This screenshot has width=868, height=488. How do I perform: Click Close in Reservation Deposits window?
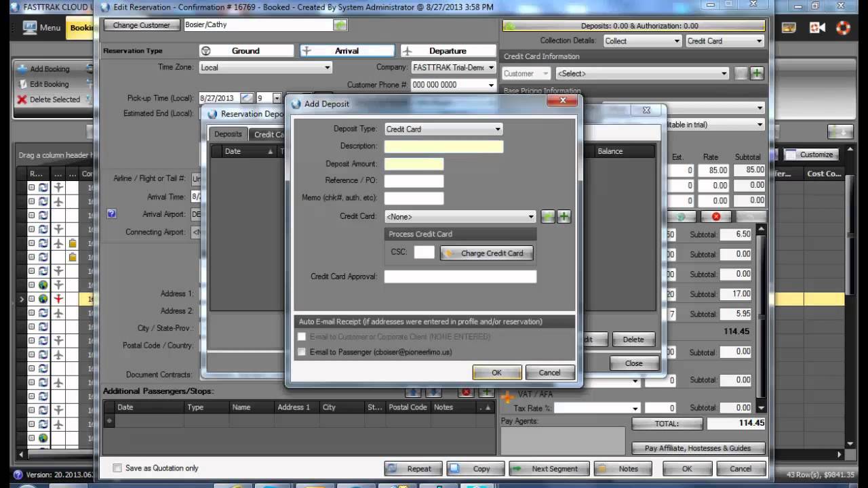pyautogui.click(x=633, y=363)
